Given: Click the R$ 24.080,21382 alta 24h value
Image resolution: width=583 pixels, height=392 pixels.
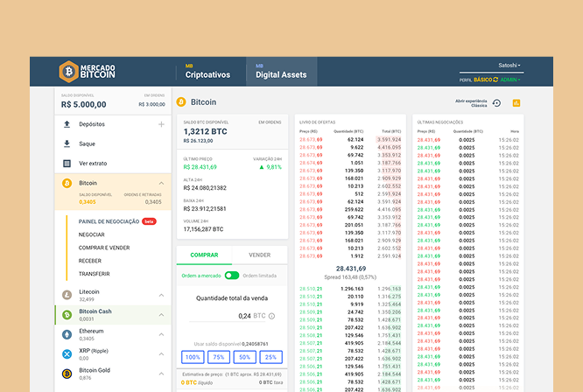Looking at the screenshot, I should click(205, 188).
